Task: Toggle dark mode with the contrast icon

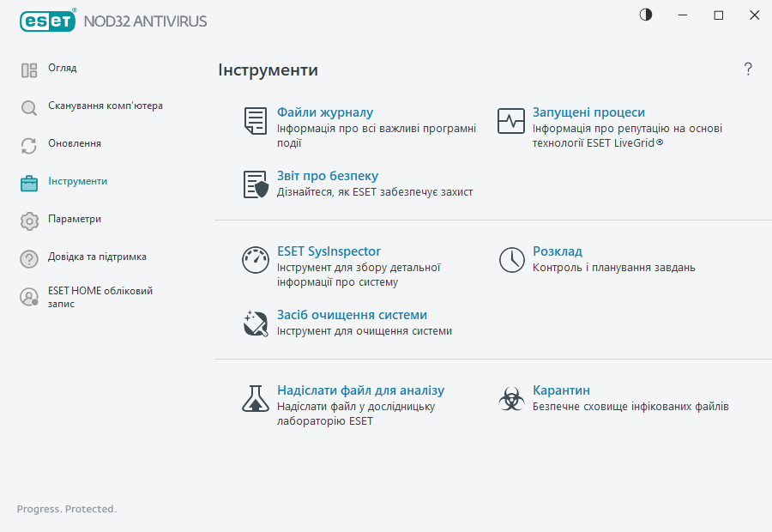Action: point(645,15)
